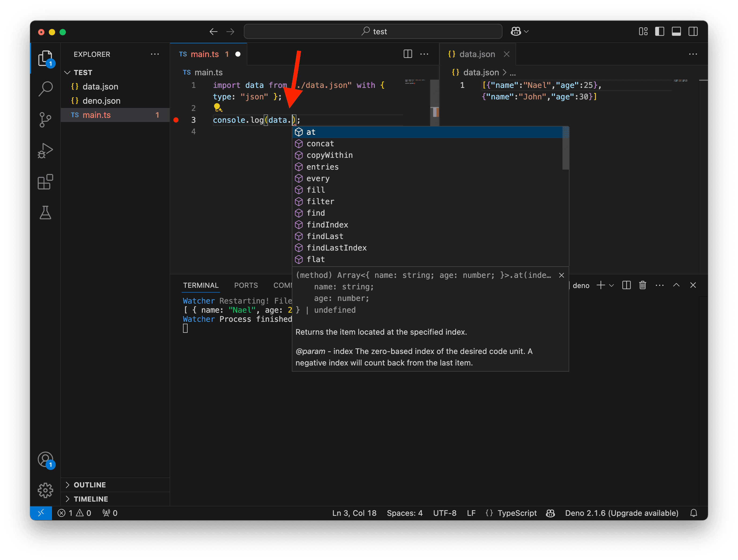Open the new terminal launch profile dropdown
Screen dimensions: 738x560
(x=612, y=285)
